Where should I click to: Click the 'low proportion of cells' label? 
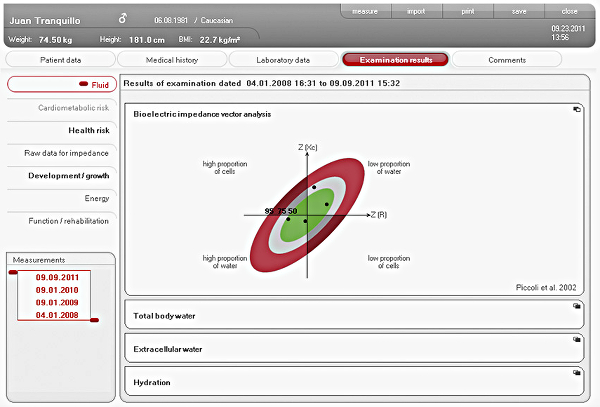(x=389, y=262)
